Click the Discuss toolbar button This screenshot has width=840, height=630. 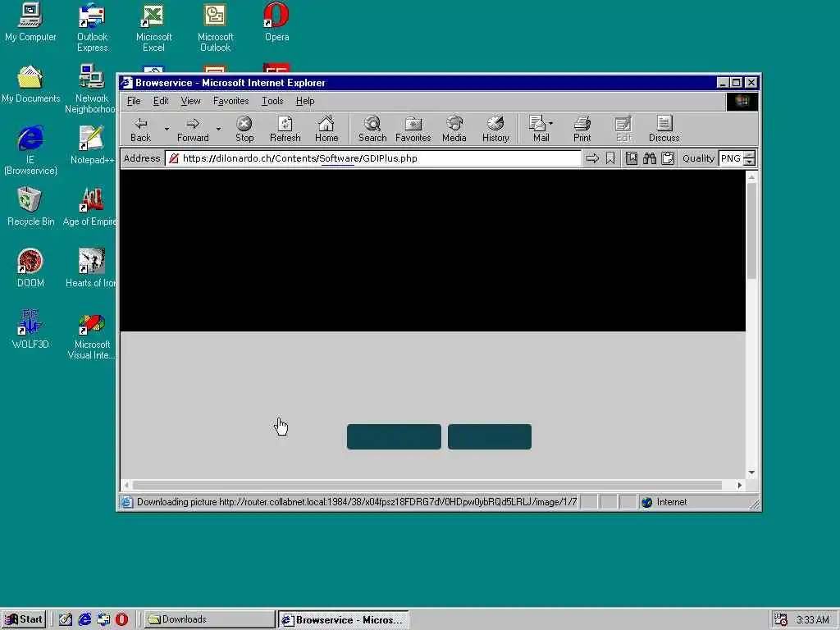pos(664,129)
